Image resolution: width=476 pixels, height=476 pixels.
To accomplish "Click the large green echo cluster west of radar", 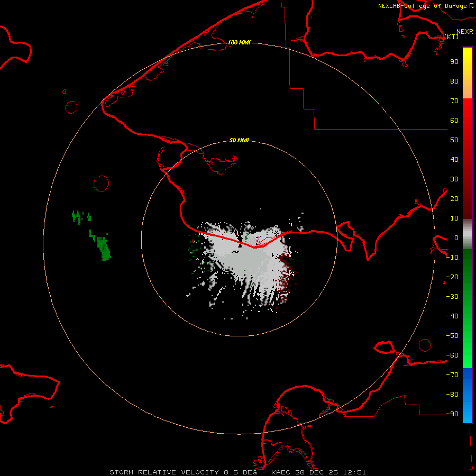I will coord(104,249).
